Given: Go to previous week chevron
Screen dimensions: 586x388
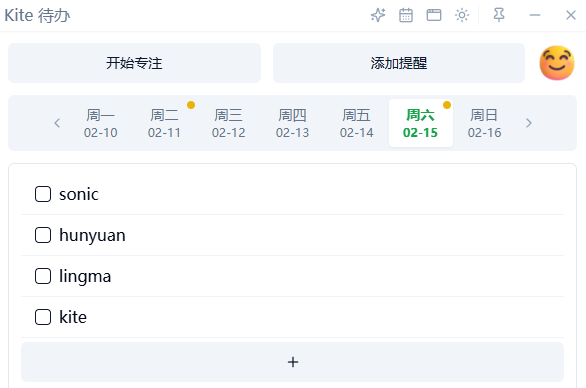Looking at the screenshot, I should (x=57, y=123).
